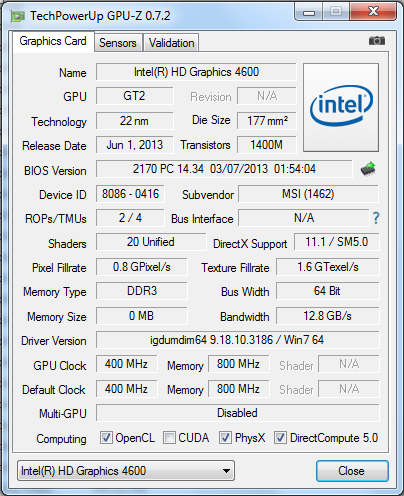Toggle the PhysX checkbox
Viewport: 404px width, 496px height.
pyautogui.click(x=225, y=438)
